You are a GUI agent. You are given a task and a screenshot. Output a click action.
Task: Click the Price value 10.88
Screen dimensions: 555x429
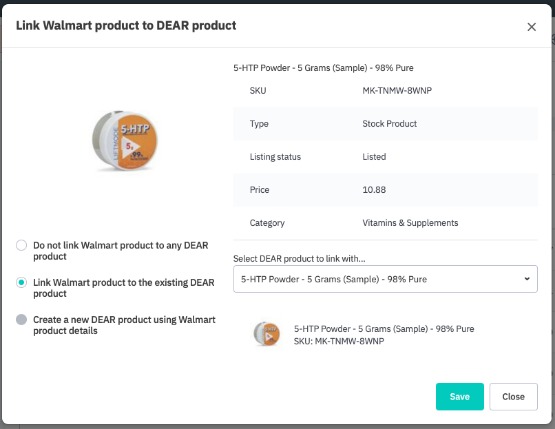coord(374,190)
